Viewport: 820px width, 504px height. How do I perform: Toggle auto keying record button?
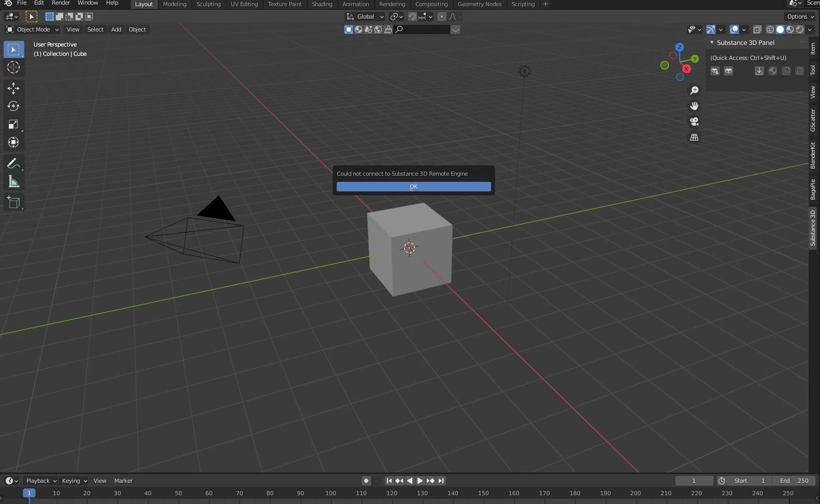[366, 481]
